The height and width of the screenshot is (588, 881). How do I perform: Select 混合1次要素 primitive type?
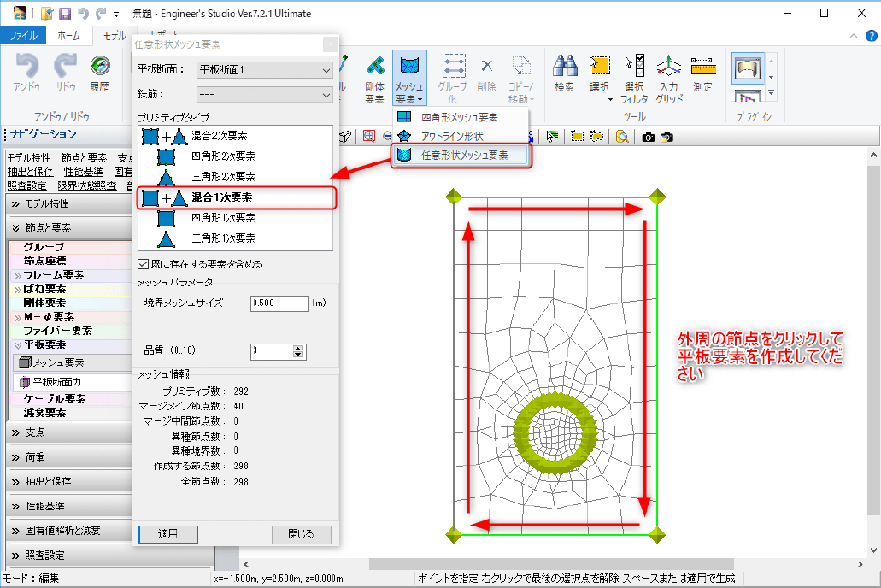(x=236, y=197)
